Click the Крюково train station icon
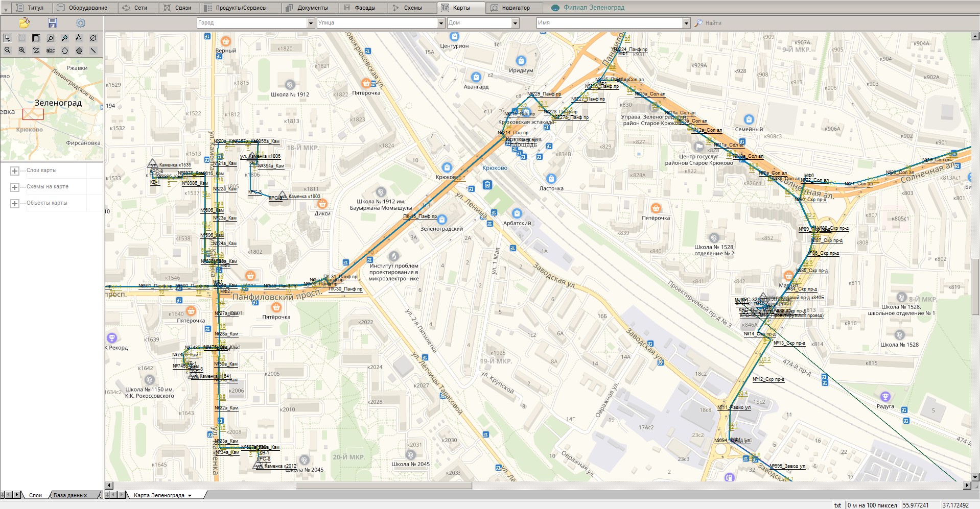980x509 pixels. point(487,184)
